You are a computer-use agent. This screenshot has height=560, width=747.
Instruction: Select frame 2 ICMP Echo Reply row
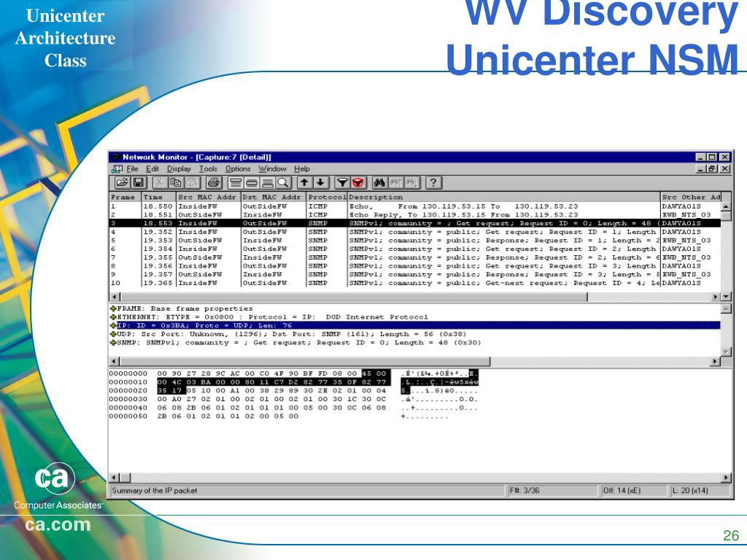pos(415,215)
